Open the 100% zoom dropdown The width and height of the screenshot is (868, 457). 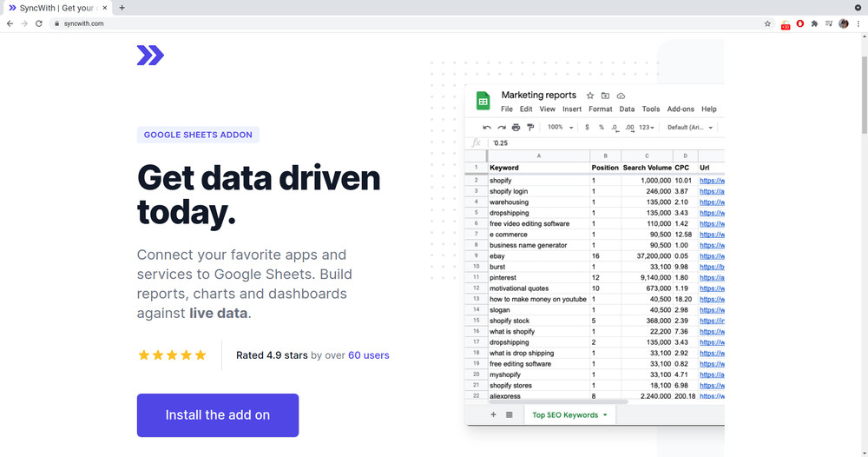[560, 128]
